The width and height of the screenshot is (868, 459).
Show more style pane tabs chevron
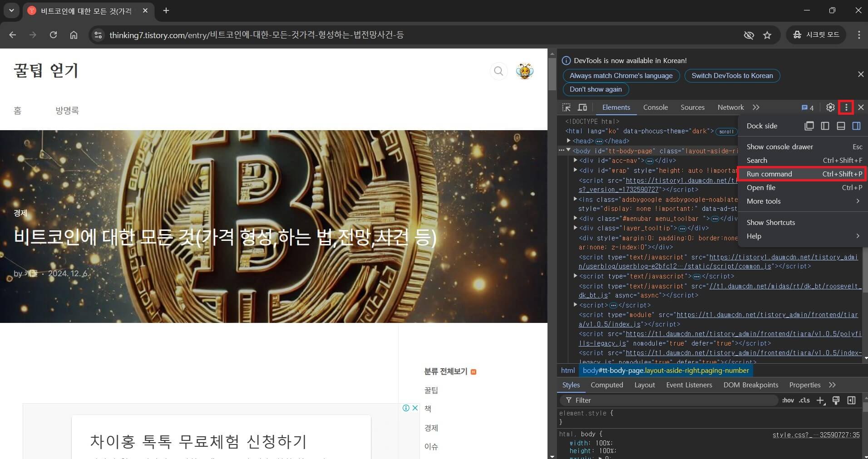[832, 385]
